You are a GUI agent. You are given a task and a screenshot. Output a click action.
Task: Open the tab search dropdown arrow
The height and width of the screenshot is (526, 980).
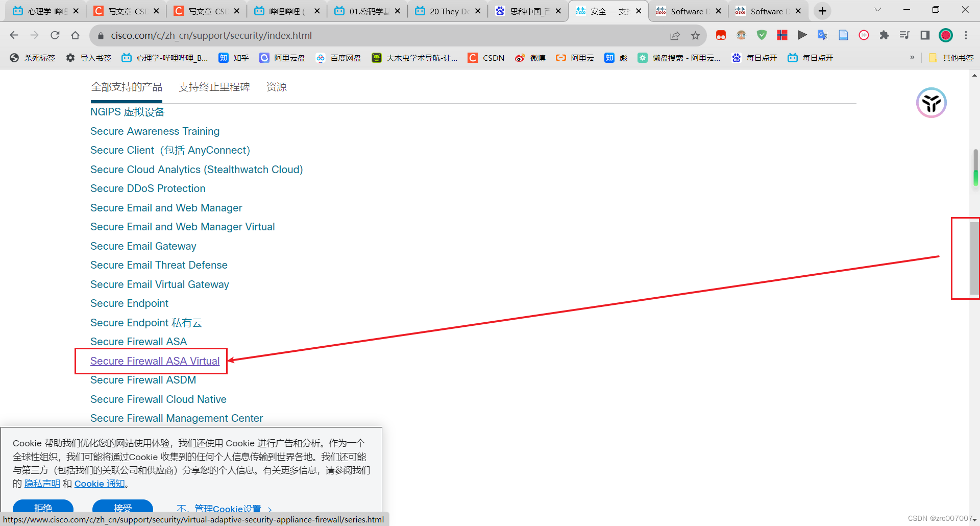click(x=877, y=10)
